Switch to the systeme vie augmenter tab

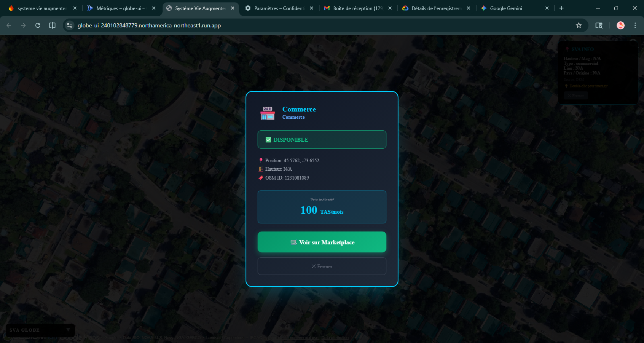42,8
